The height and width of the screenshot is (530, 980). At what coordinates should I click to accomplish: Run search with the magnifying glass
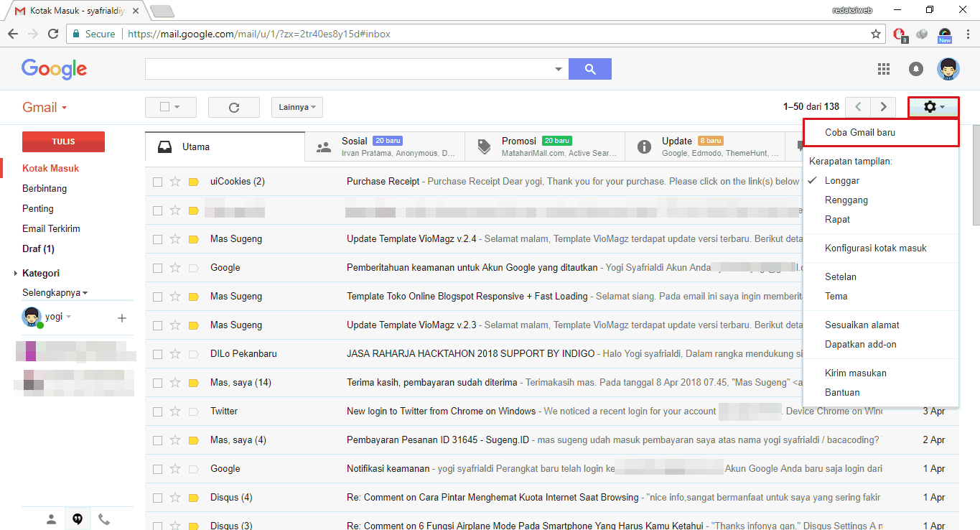(589, 69)
